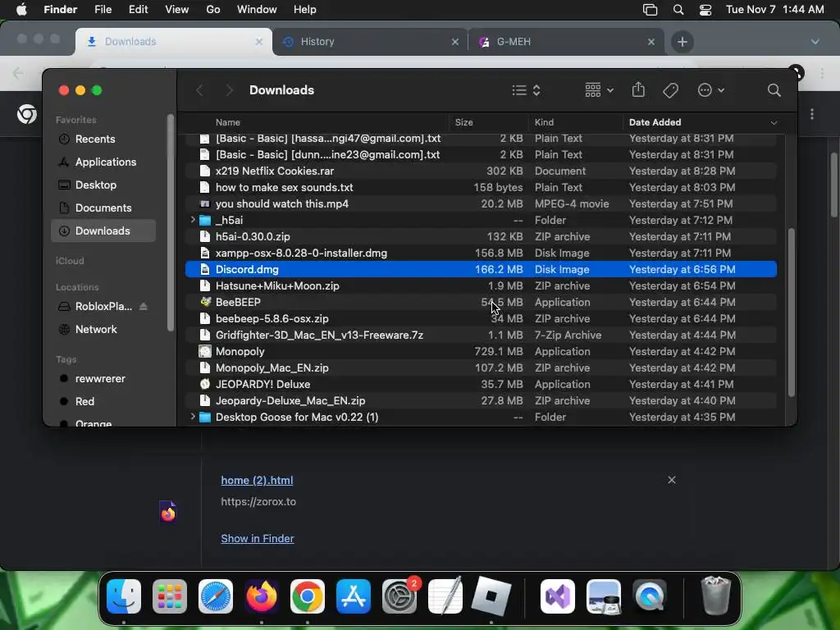Select Desktop in Finder sidebar

[x=103, y=185]
